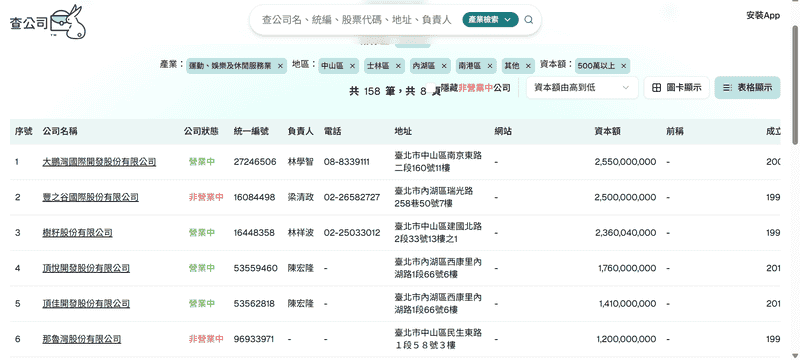The image size is (800, 360).
Task: Click responsible person 林學智
Action: 301,162
